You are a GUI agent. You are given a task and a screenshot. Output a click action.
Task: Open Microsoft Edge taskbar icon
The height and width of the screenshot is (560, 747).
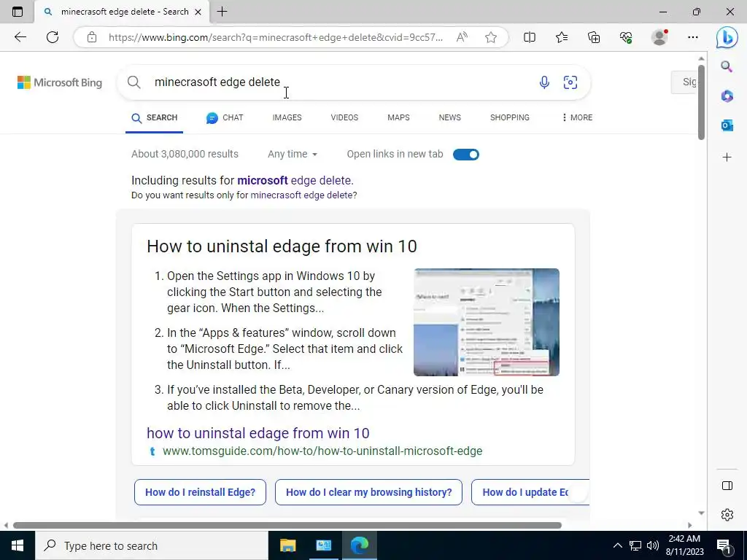[359, 545]
